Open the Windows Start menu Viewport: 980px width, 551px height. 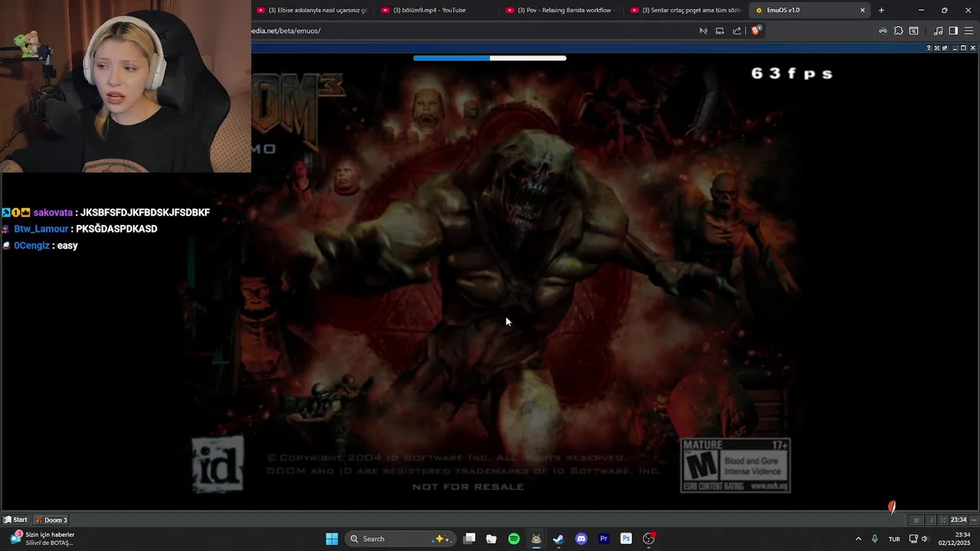[x=332, y=539]
